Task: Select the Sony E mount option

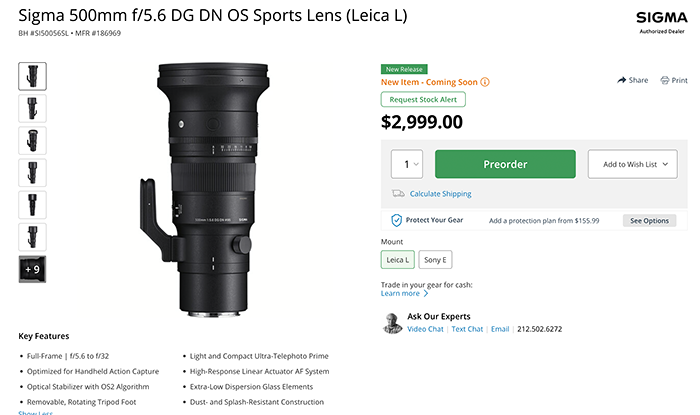Action: click(435, 260)
